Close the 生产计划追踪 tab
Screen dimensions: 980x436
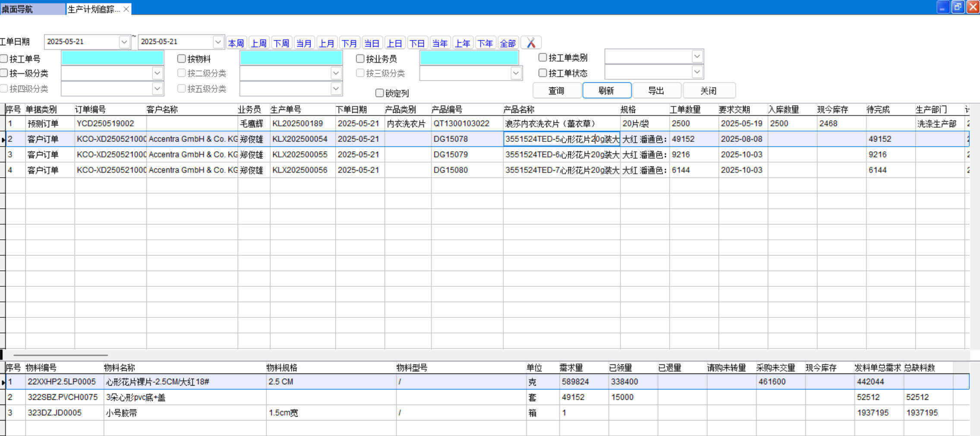126,9
